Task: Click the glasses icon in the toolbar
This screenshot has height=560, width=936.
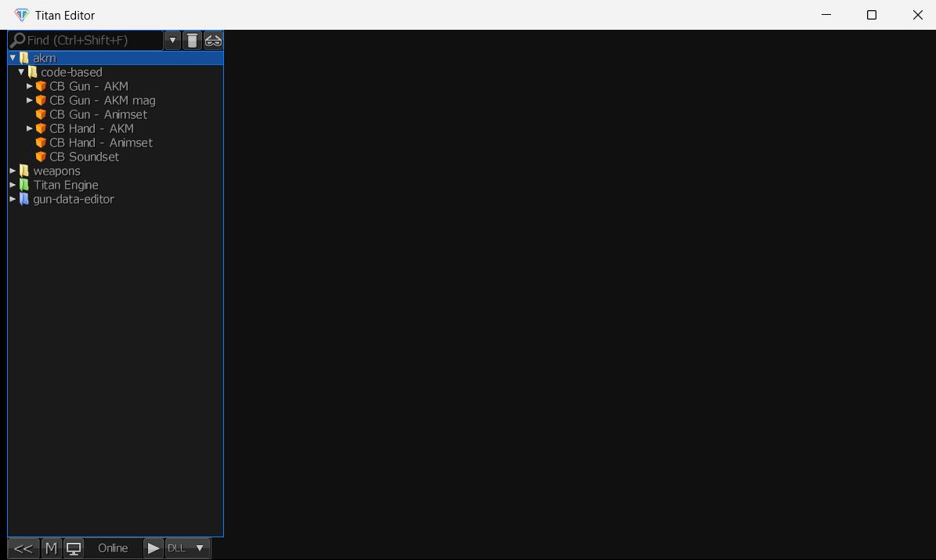Action: (x=213, y=41)
